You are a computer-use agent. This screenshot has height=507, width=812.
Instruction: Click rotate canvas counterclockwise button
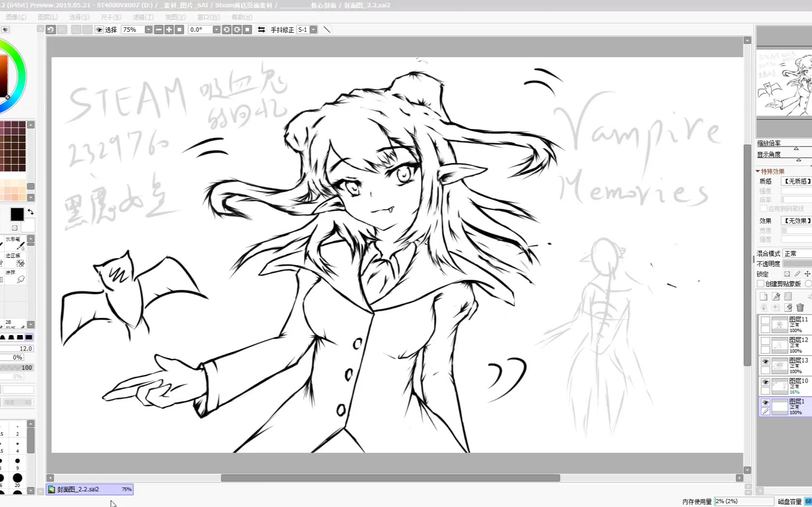tap(226, 30)
